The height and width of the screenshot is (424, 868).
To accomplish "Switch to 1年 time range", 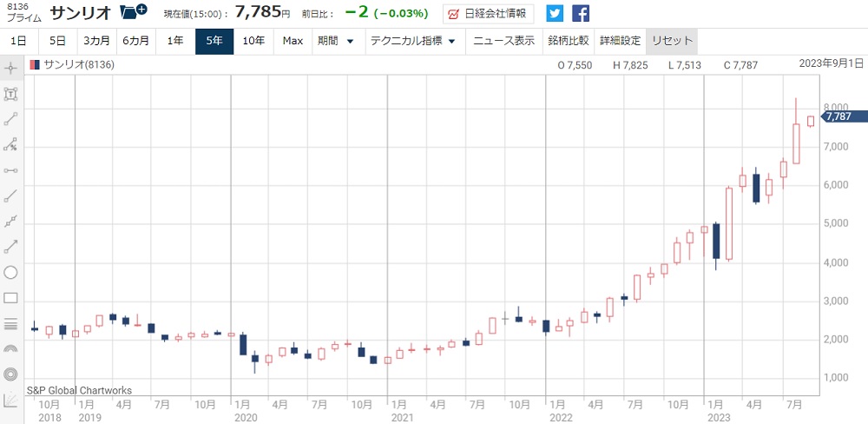I will click(x=175, y=41).
